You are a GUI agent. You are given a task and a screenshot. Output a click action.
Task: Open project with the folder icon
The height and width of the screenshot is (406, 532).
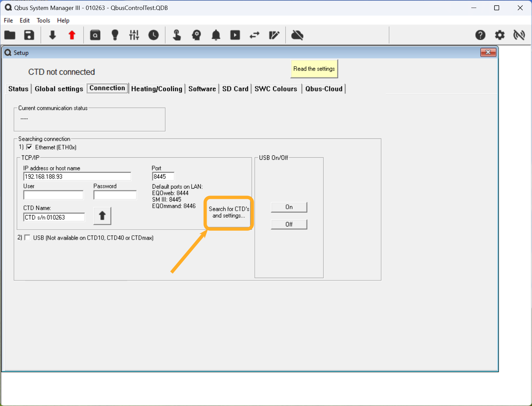pyautogui.click(x=10, y=35)
